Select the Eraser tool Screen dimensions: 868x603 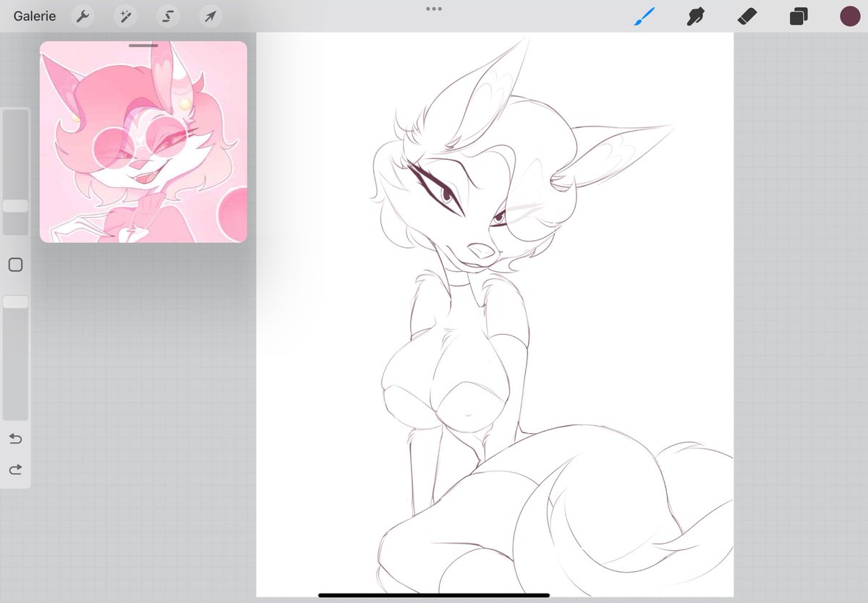(x=747, y=17)
